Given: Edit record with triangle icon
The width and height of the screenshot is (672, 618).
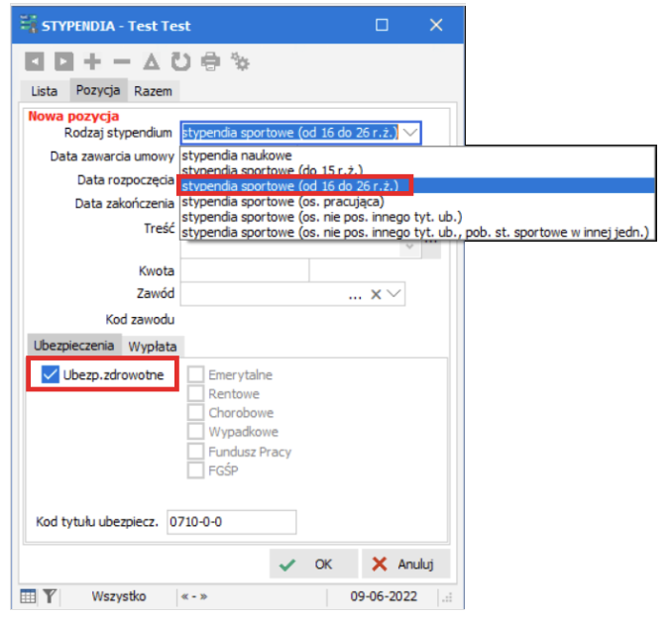Looking at the screenshot, I should (152, 61).
